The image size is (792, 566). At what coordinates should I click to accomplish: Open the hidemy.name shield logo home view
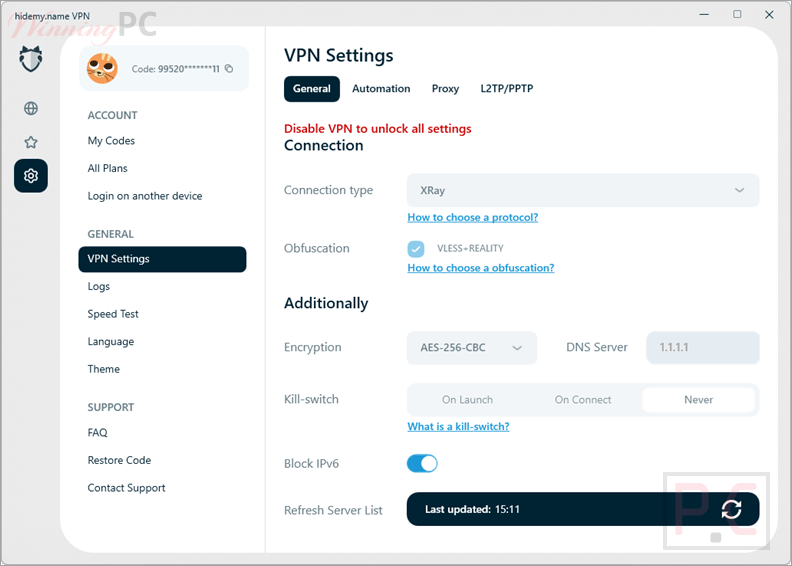31,59
